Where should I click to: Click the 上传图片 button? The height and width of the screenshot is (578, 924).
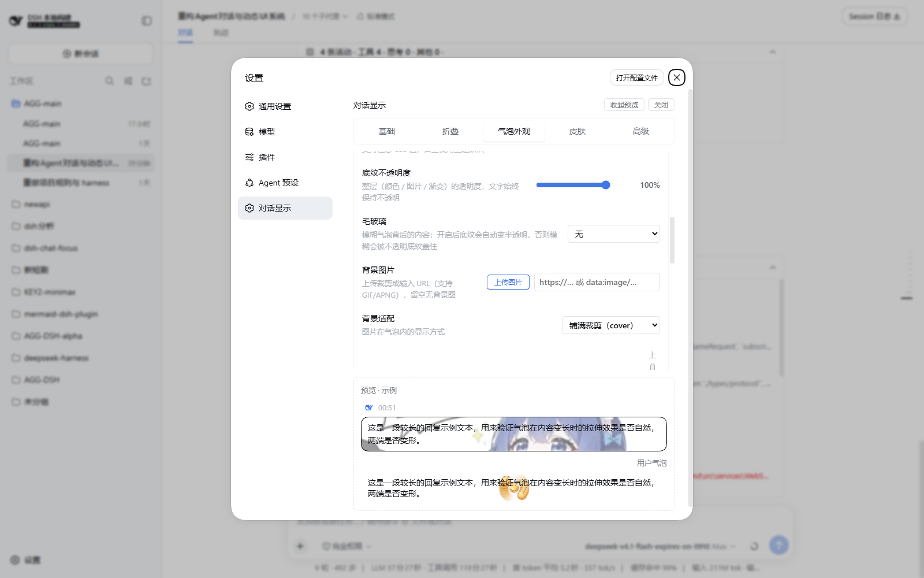(x=508, y=282)
